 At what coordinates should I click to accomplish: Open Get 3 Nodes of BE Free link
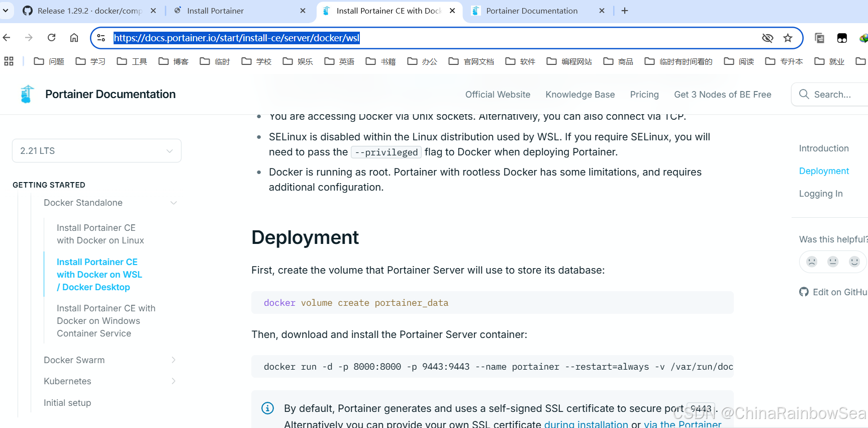722,95
